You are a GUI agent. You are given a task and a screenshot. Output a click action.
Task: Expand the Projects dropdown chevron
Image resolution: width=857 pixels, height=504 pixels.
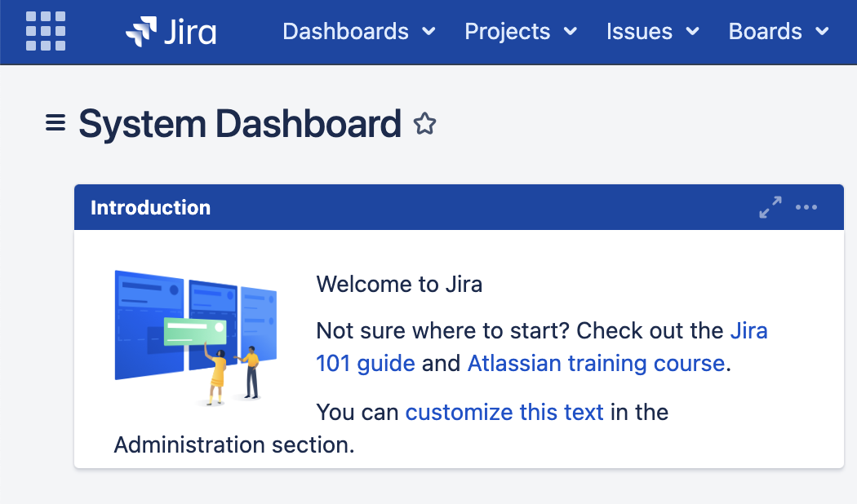pos(572,32)
